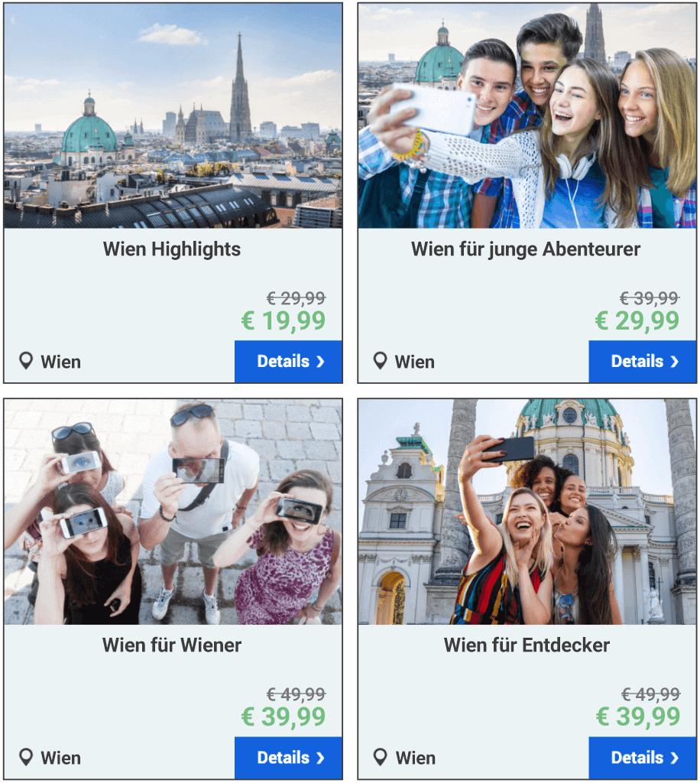This screenshot has width=700, height=783.
Task: Click the phones-over-eyes group photo
Action: click(173, 512)
